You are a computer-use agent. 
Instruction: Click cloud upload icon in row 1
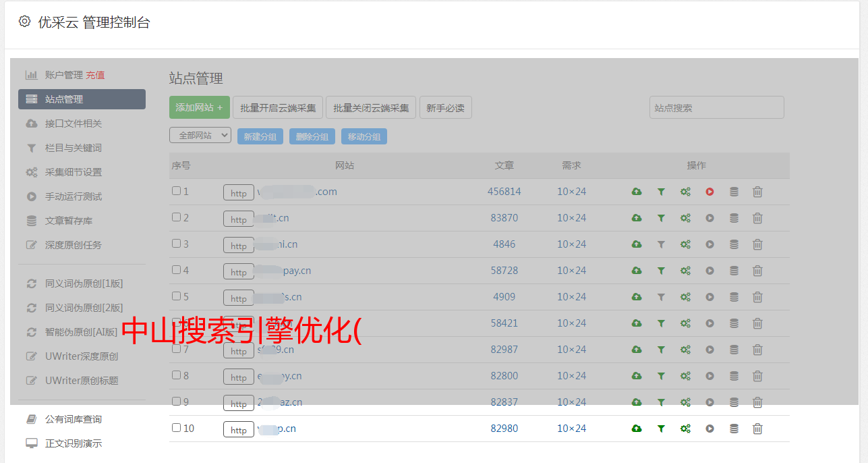coord(636,192)
